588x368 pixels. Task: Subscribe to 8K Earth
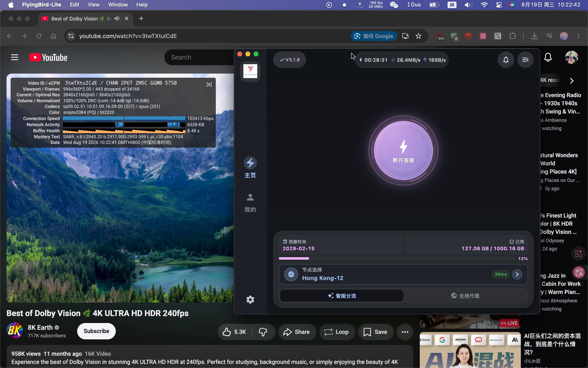[96, 331]
